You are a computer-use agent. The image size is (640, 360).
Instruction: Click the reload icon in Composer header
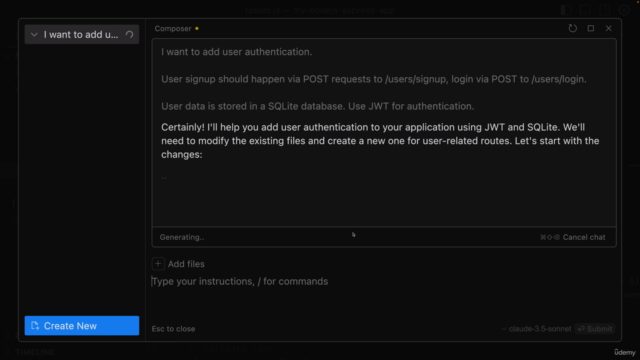tap(572, 28)
